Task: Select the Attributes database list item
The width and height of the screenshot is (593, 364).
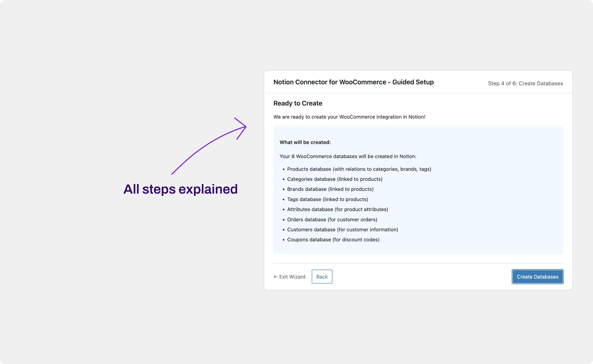Action: pos(338,209)
